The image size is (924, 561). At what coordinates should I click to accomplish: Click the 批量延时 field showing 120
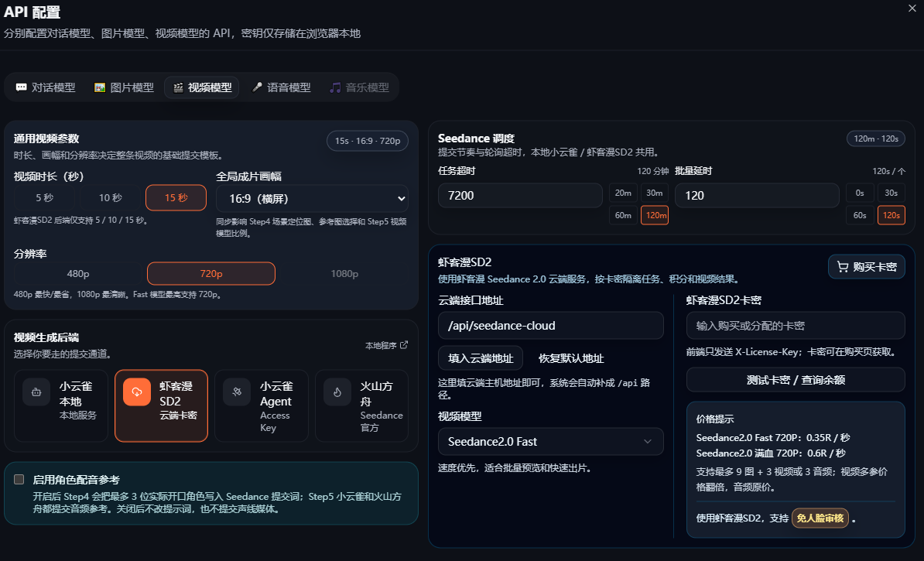pos(757,195)
